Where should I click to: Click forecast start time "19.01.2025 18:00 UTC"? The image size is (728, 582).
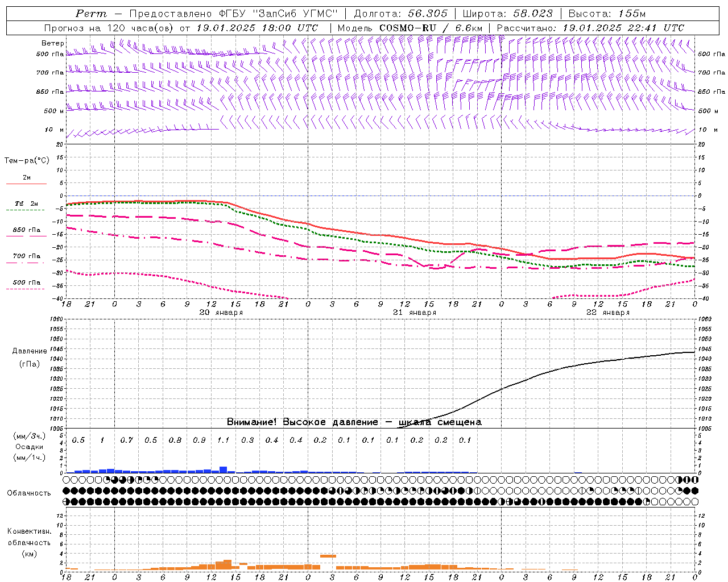(x=257, y=27)
